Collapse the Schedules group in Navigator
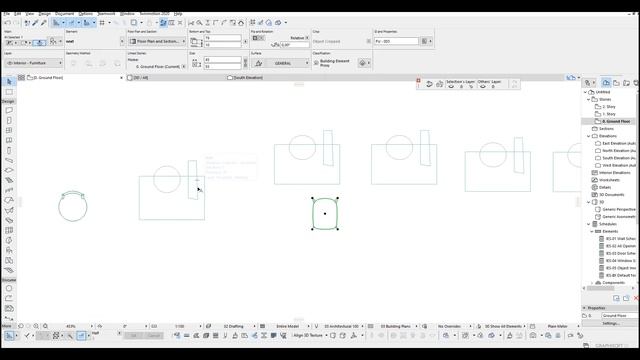The width and height of the screenshot is (640, 360). coord(589,224)
